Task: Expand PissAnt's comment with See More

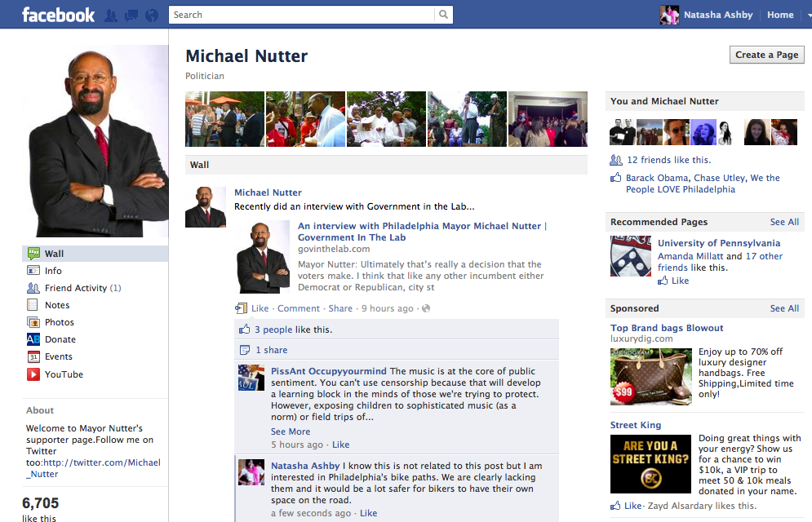Action: pyautogui.click(x=291, y=431)
